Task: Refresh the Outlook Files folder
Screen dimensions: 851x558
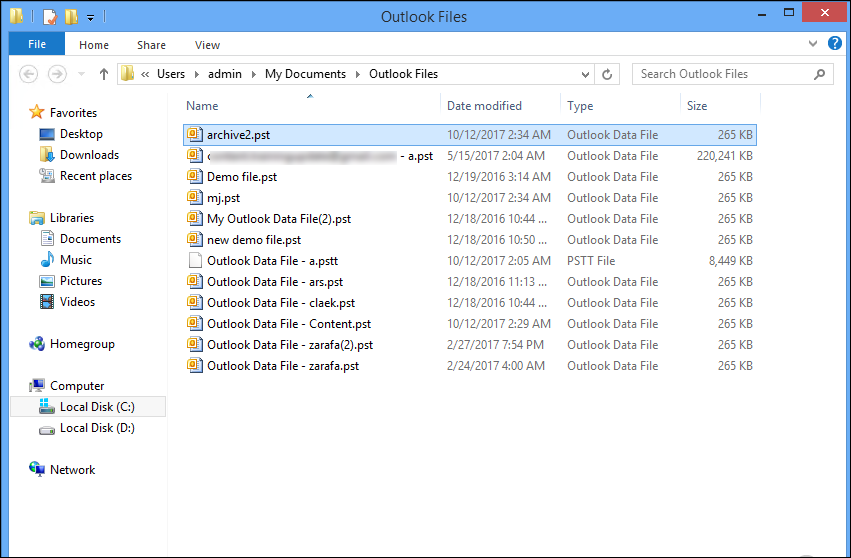Action: 607,74
